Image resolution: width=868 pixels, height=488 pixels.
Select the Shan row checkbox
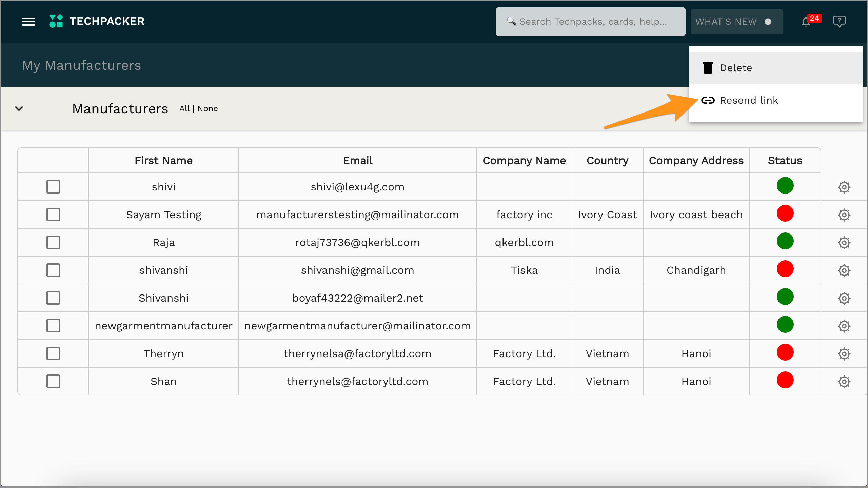[53, 381]
